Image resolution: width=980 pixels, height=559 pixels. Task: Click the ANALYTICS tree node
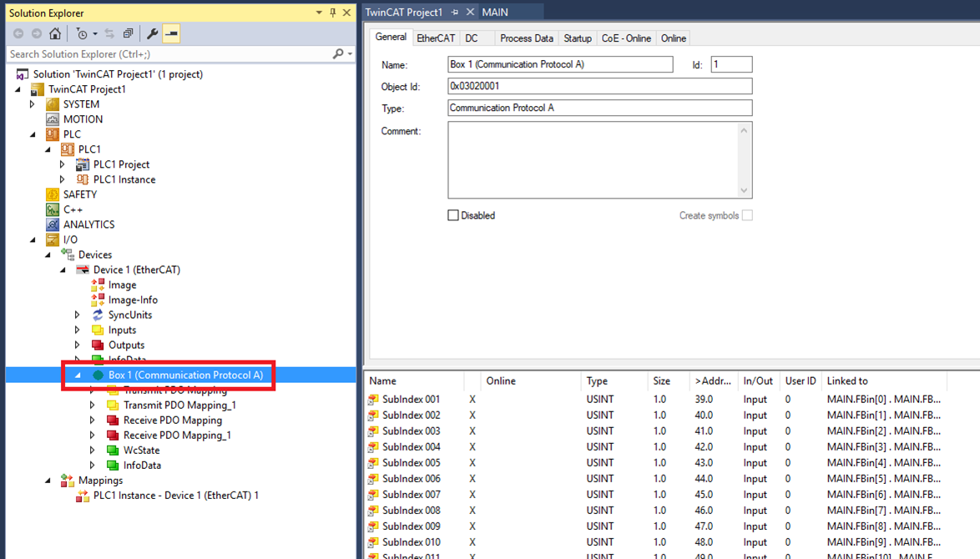coord(88,224)
